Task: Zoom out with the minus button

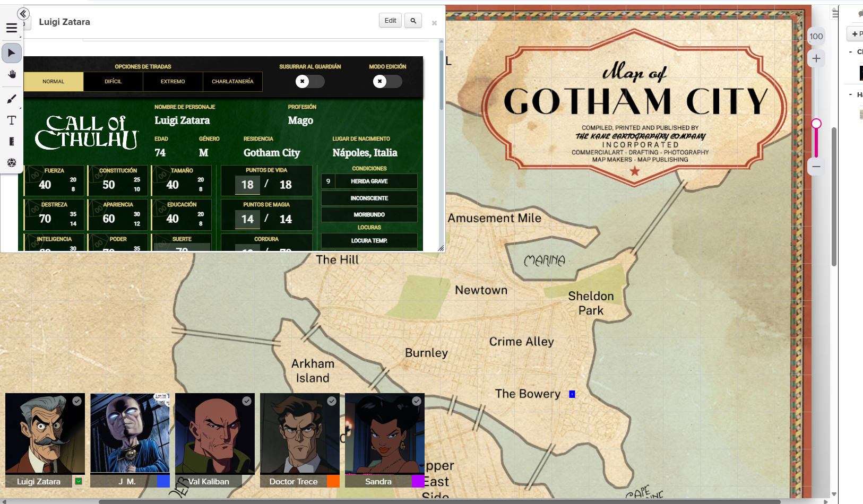Action: pos(816,167)
